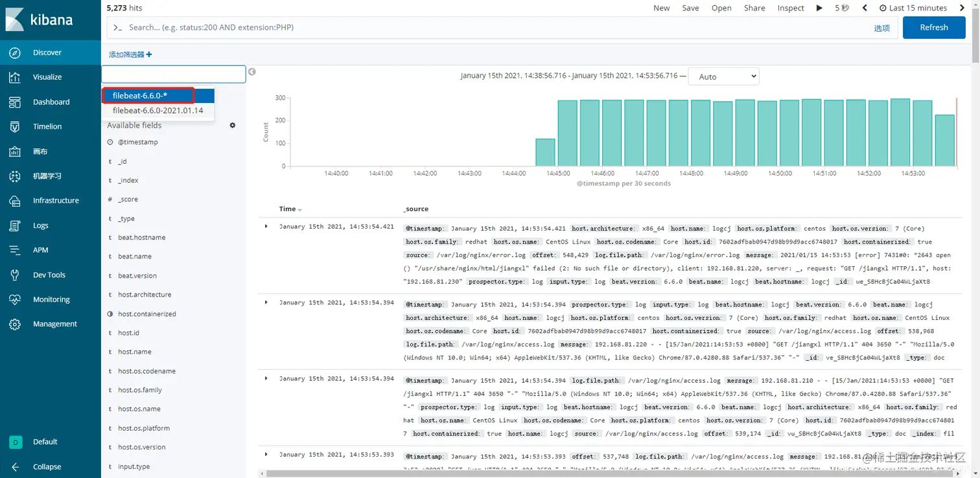Select index pattern filebeat-6.6.0-2021.01.14
Image resolution: width=980 pixels, height=478 pixels.
[x=158, y=110]
